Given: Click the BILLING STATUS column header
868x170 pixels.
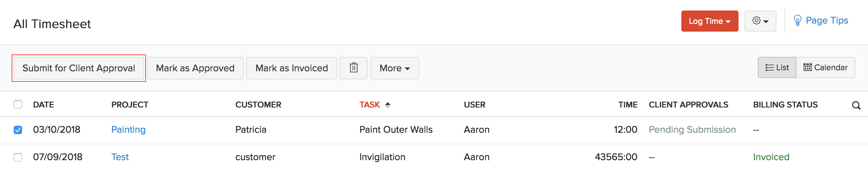Looking at the screenshot, I should 785,105.
